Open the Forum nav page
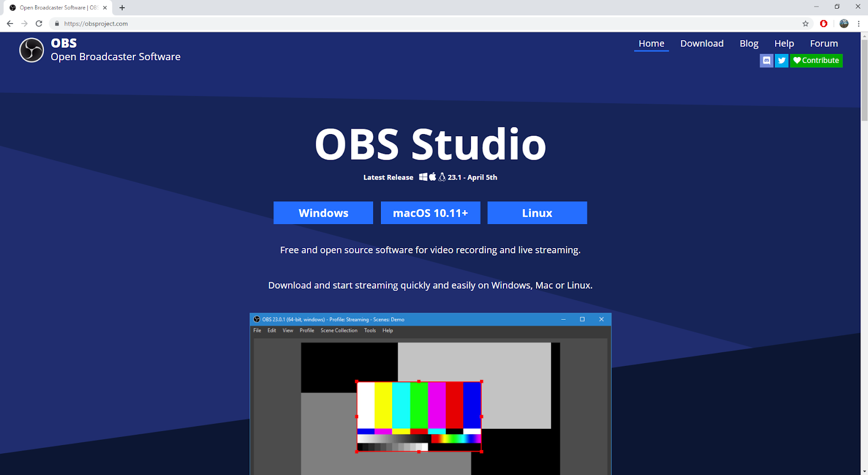 (824, 43)
